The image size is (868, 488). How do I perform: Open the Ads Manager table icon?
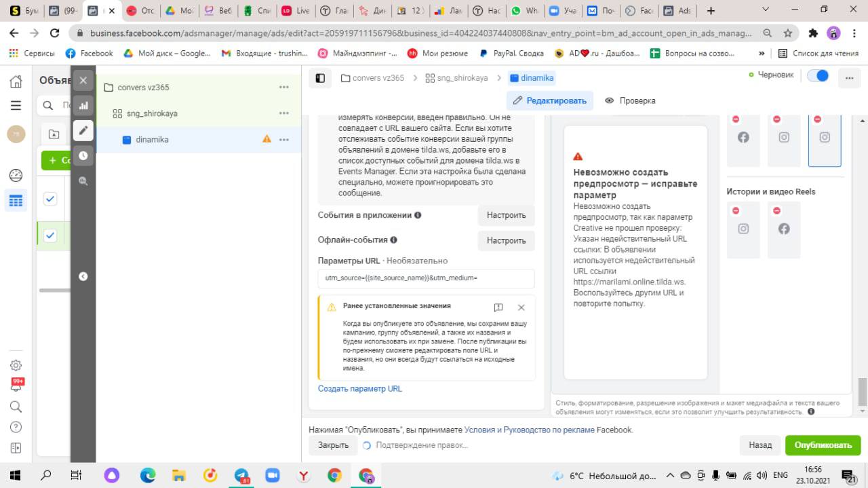coord(16,201)
